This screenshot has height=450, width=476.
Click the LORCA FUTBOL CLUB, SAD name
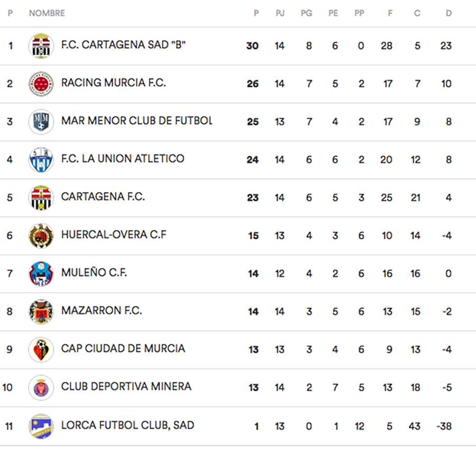click(127, 425)
